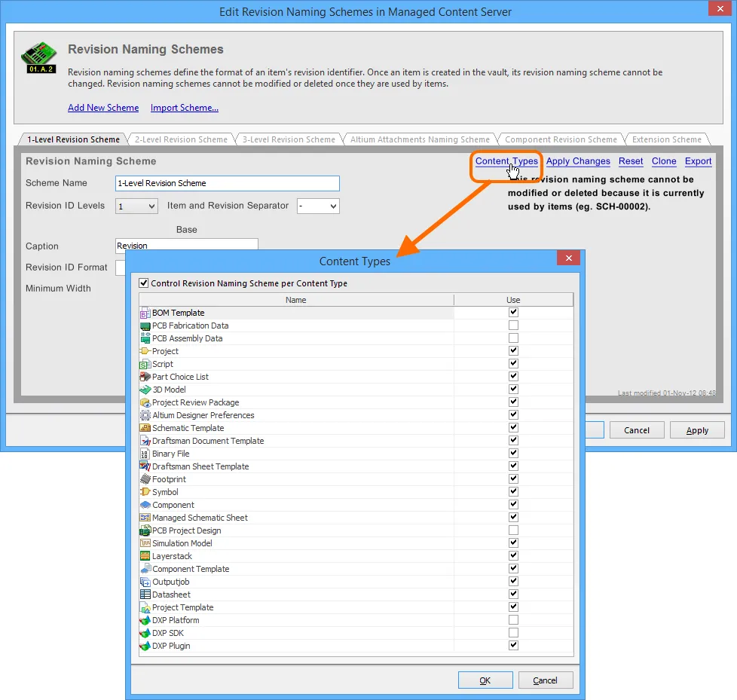The height and width of the screenshot is (700, 737).
Task: Click the BOM Template row icon
Action: (x=145, y=313)
